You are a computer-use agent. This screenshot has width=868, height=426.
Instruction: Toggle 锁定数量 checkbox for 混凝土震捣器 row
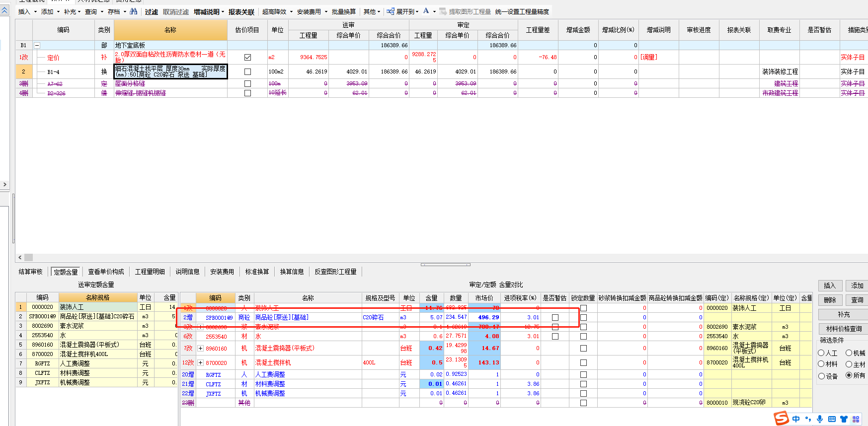tap(583, 348)
